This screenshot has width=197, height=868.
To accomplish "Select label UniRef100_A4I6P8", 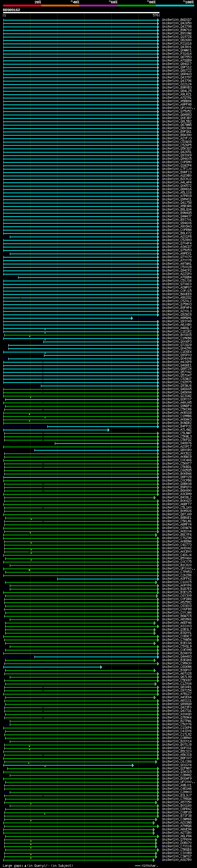I will [177, 362].
